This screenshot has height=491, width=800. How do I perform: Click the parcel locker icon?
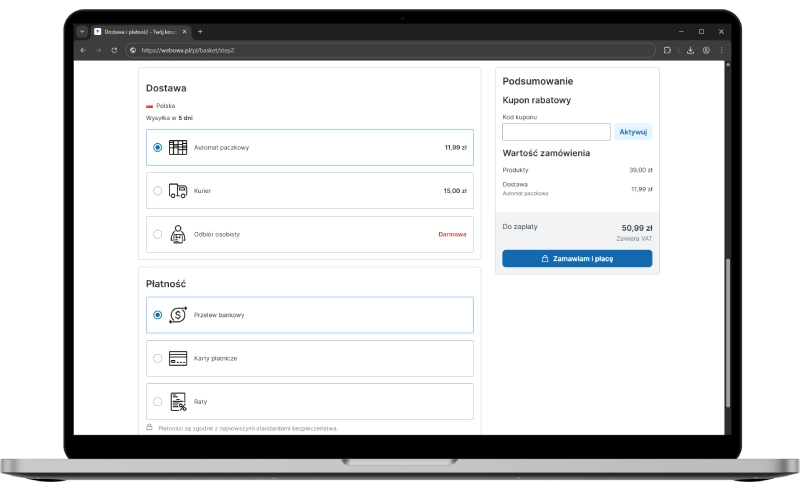[178, 147]
